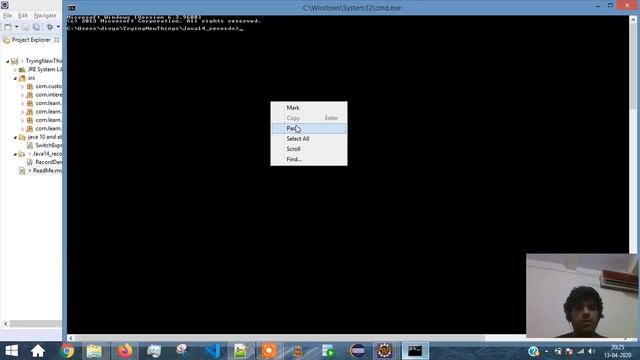
Task: Open Find... from the context menu
Action: [294, 159]
